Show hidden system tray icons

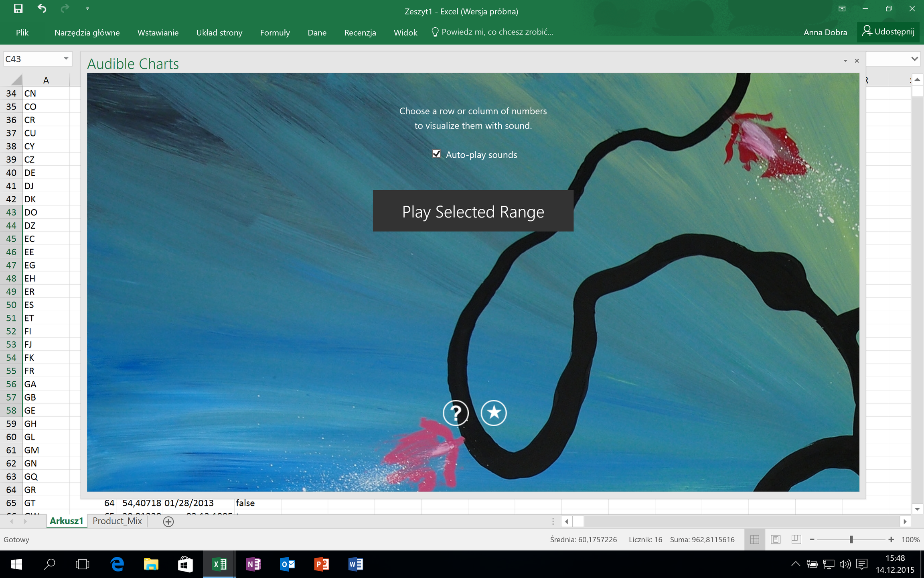coord(795,564)
